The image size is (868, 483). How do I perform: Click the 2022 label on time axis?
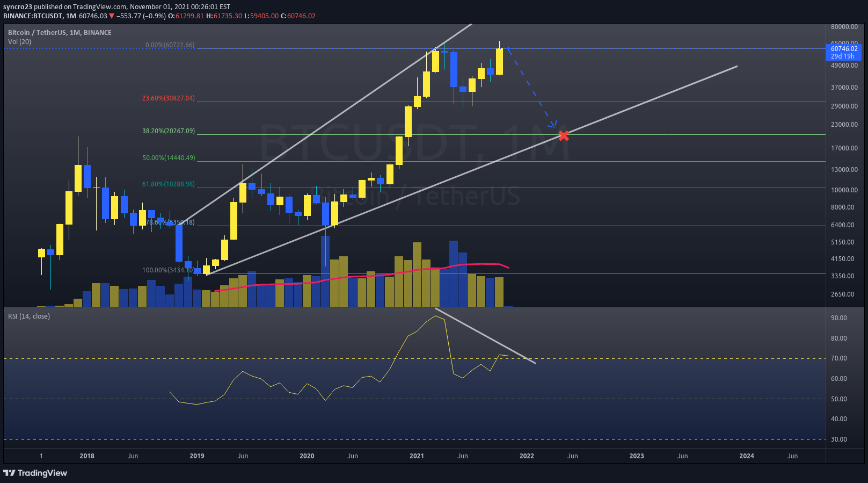(527, 456)
